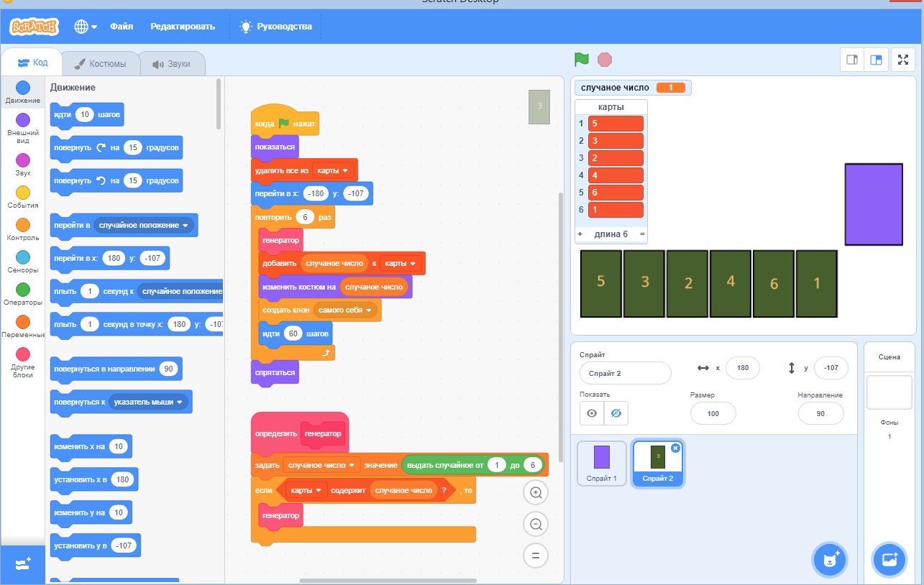Hide sprite with the crossed eye icon

(x=616, y=413)
